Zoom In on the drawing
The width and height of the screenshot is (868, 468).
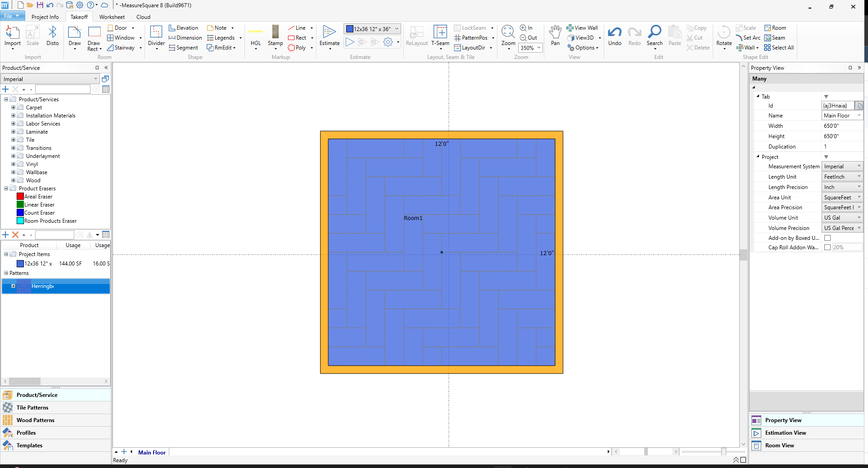pos(526,28)
